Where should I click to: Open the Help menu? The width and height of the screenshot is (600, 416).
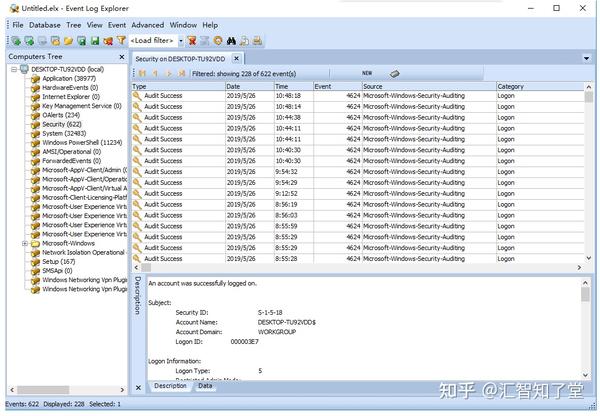point(210,25)
